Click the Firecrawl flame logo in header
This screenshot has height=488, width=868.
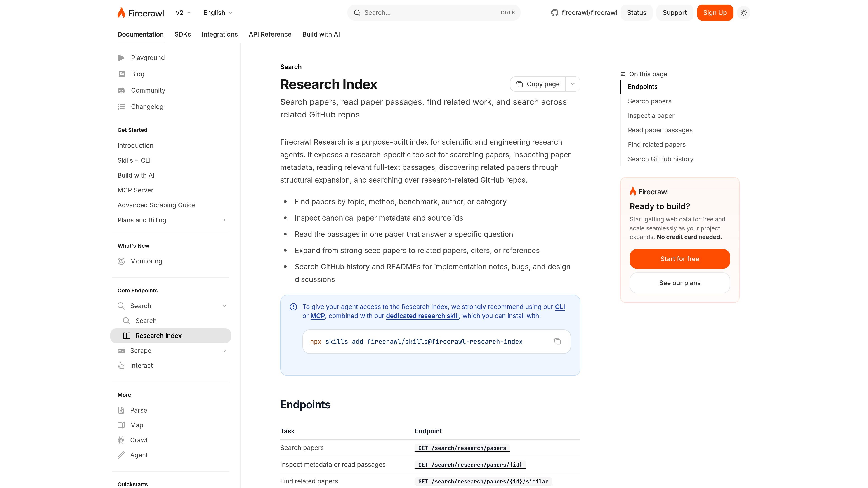[x=141, y=13]
